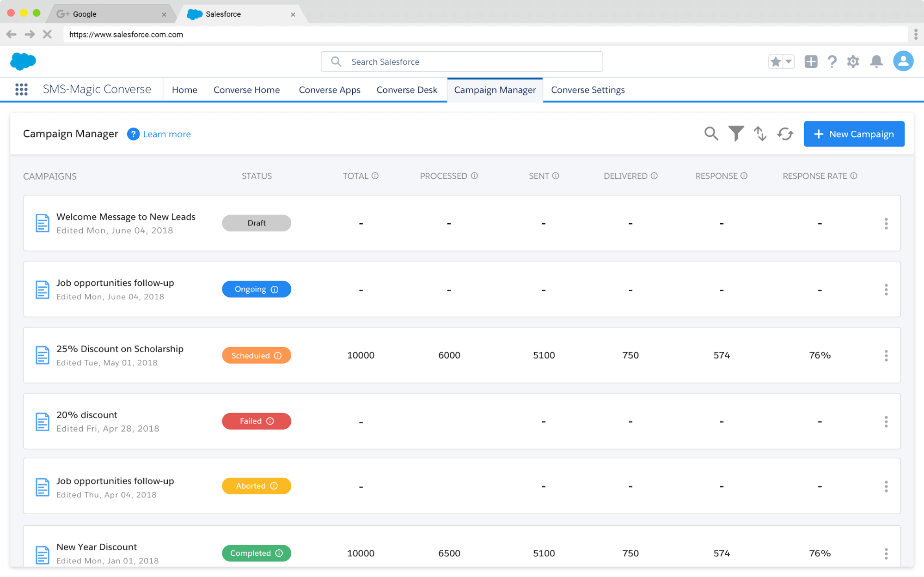The width and height of the screenshot is (924, 577).
Task: Click the PROCESSED column info icon
Action: pyautogui.click(x=474, y=176)
